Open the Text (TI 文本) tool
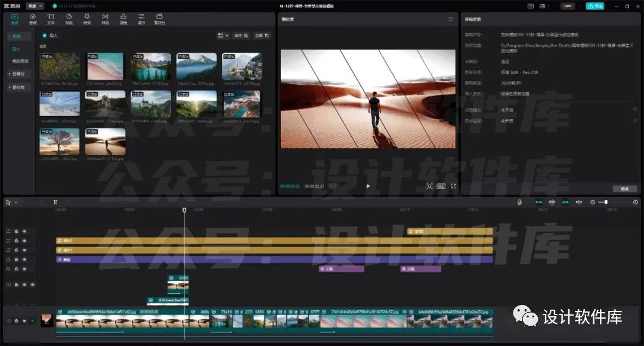The width and height of the screenshot is (644, 346). click(x=51, y=19)
